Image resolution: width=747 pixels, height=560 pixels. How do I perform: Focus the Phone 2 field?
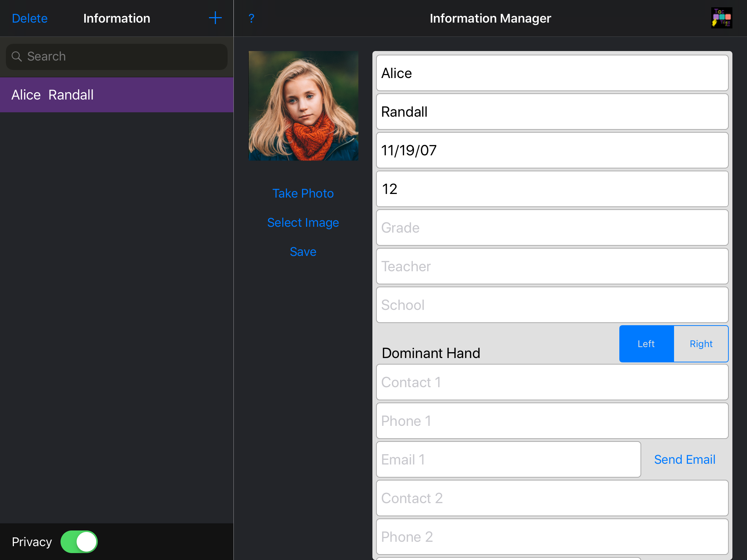pyautogui.click(x=552, y=537)
